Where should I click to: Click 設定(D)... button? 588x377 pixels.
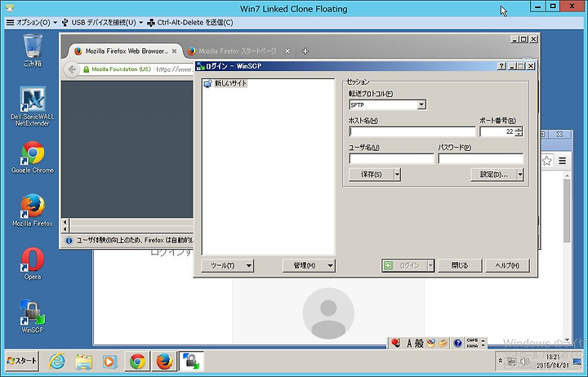pyautogui.click(x=493, y=175)
